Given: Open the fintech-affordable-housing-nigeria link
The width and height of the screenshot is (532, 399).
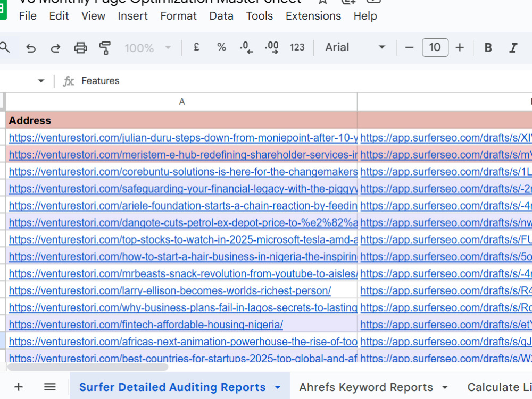Looking at the screenshot, I should (146, 325).
